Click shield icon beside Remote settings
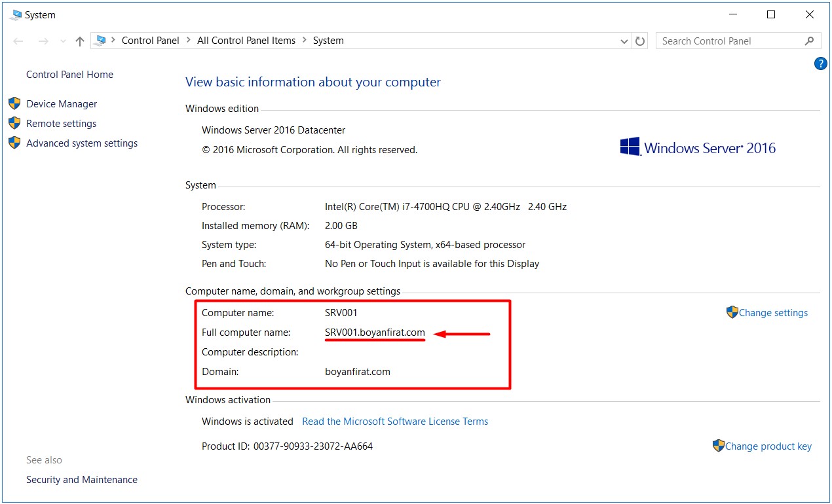The width and height of the screenshot is (832, 504). (x=14, y=123)
